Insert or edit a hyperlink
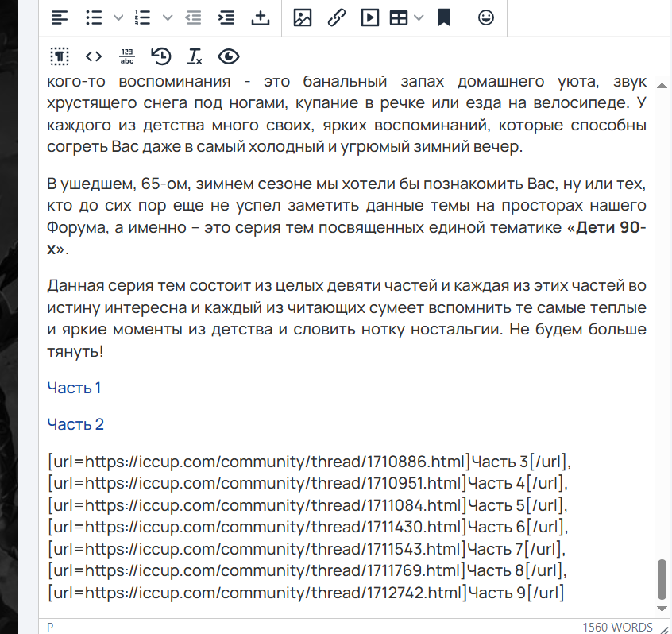Screen dimensions: 672x634 click(x=337, y=18)
